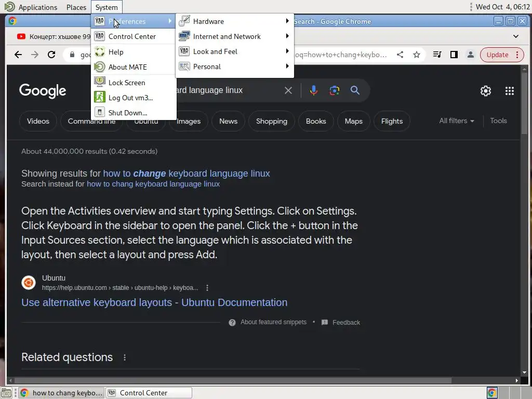Open About featured snippets link

pos(273,322)
